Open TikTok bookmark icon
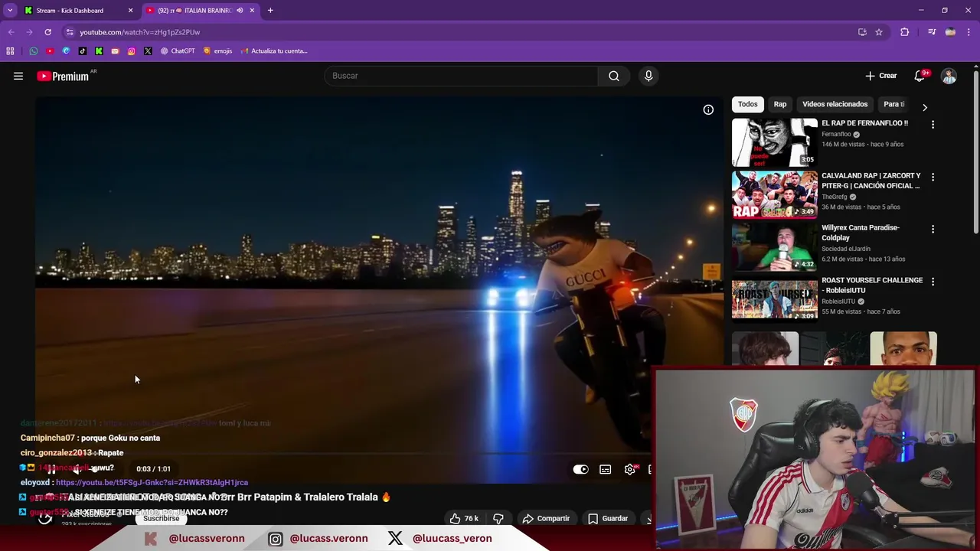Viewport: 980px width, 551px height. point(83,51)
